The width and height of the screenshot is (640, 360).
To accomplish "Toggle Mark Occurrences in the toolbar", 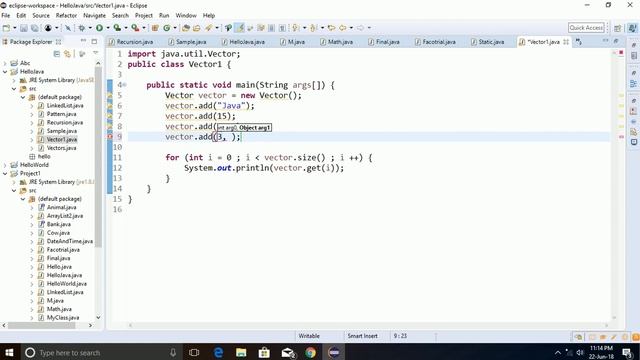I will [240, 28].
